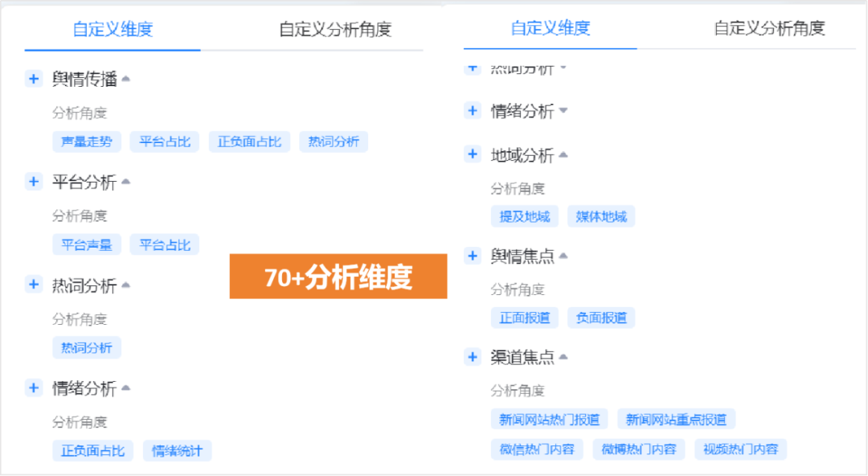
Task: Click plus icon next to 情绪分析 in right panel
Action: tap(473, 111)
